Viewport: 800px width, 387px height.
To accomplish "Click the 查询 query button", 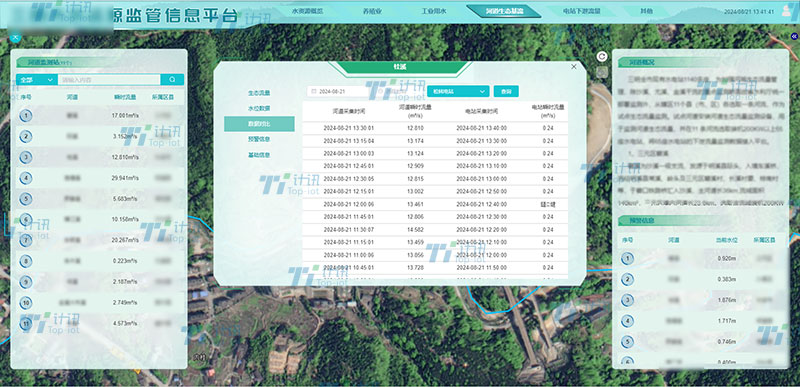I will (506, 91).
